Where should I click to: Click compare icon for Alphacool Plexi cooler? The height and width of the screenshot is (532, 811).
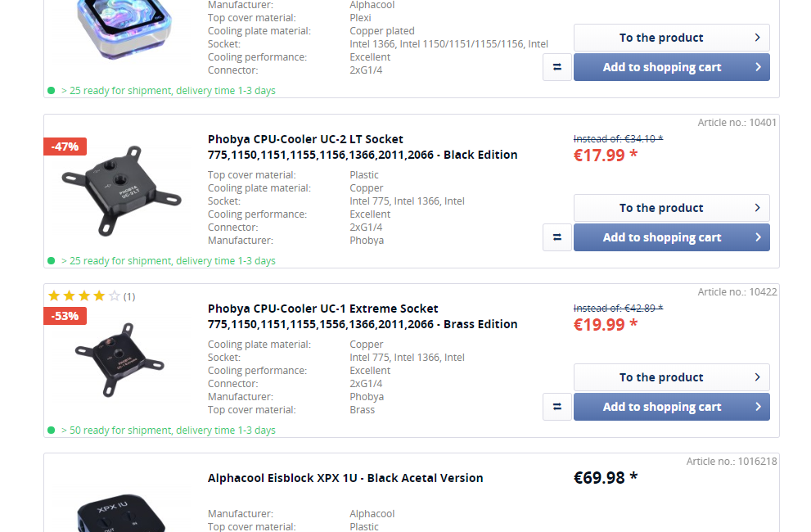(x=556, y=67)
